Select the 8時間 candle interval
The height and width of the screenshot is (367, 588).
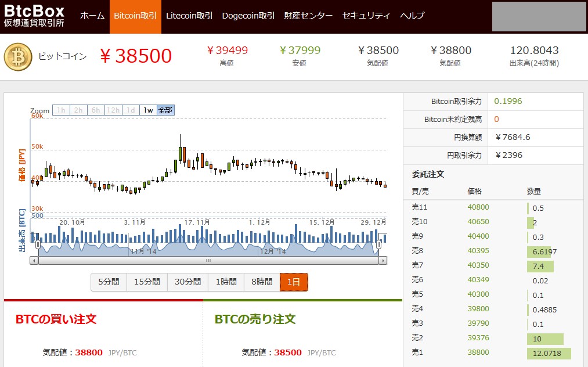pos(262,282)
